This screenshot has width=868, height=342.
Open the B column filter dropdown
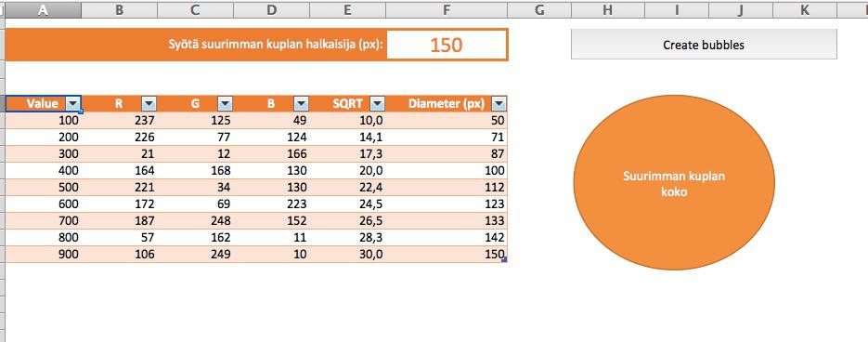click(x=301, y=104)
